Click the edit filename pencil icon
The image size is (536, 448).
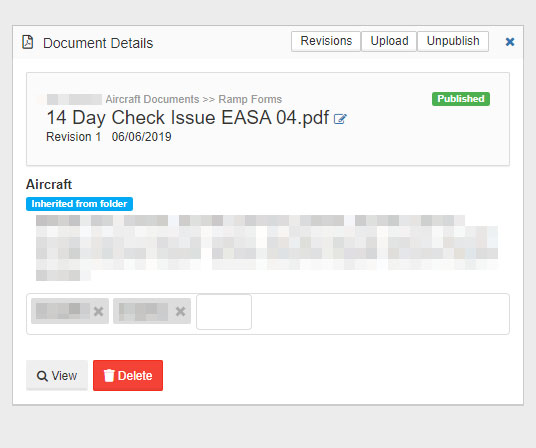coord(340,119)
